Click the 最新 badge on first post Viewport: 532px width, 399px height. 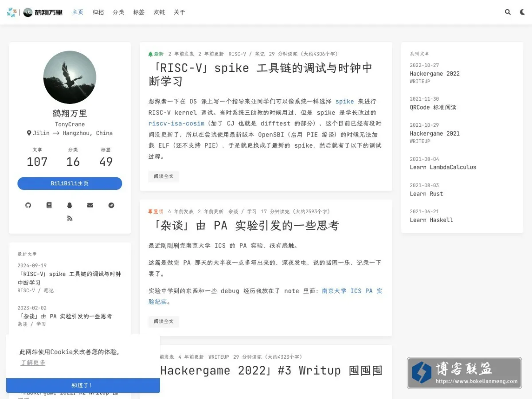[x=156, y=54]
